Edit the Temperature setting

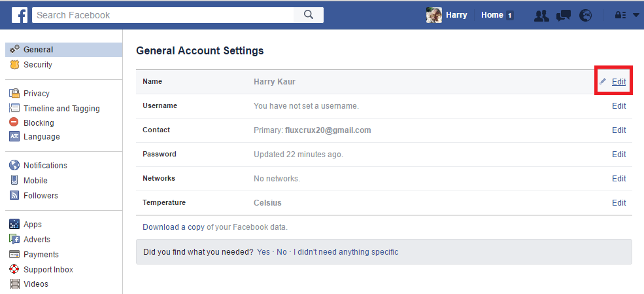[x=619, y=203]
